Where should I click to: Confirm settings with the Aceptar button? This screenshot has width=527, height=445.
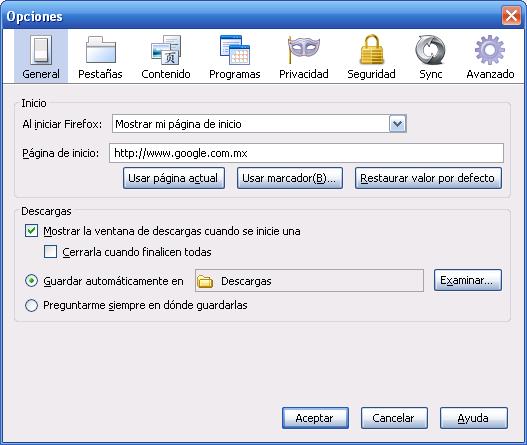coord(315,418)
